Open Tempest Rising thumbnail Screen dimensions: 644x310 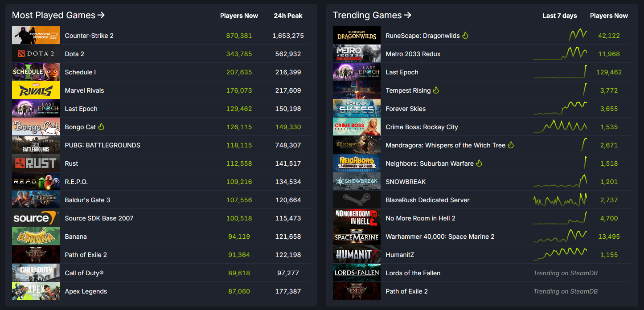pyautogui.click(x=357, y=90)
